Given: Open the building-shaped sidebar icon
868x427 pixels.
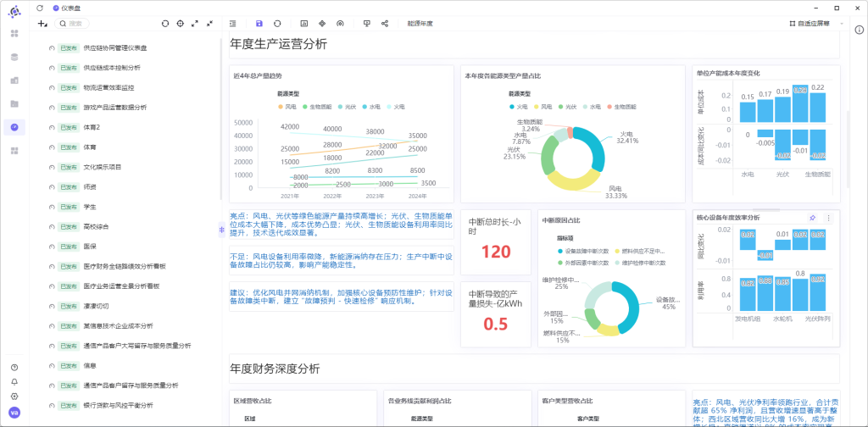Looking at the screenshot, I should click(14, 80).
